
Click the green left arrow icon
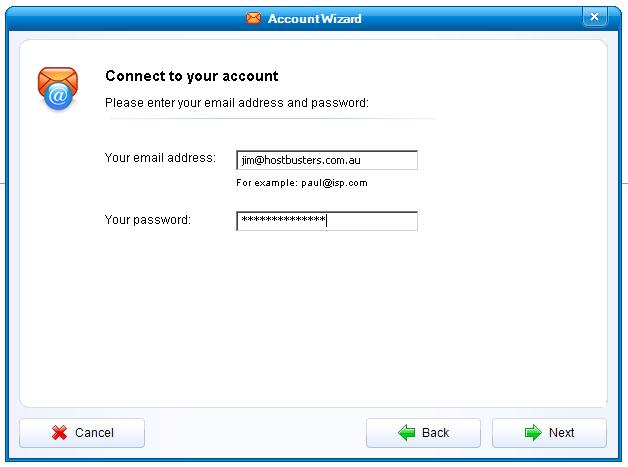coord(407,433)
